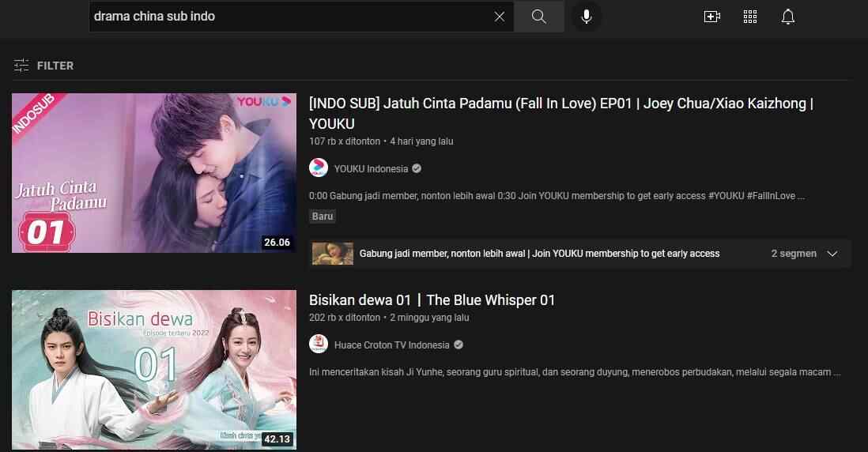The width and height of the screenshot is (868, 452).
Task: Click "202 rb x ditonton" view count text
Action: point(345,318)
